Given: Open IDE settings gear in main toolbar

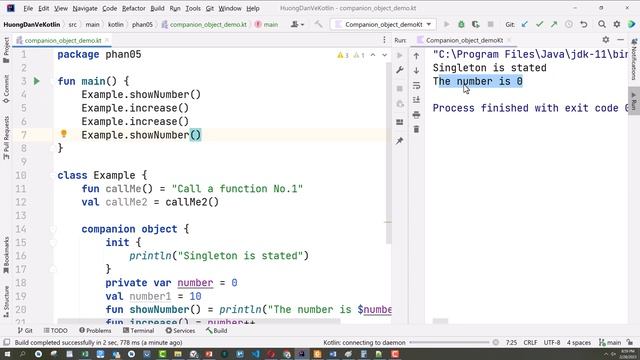Looking at the screenshot, I should (617, 24).
